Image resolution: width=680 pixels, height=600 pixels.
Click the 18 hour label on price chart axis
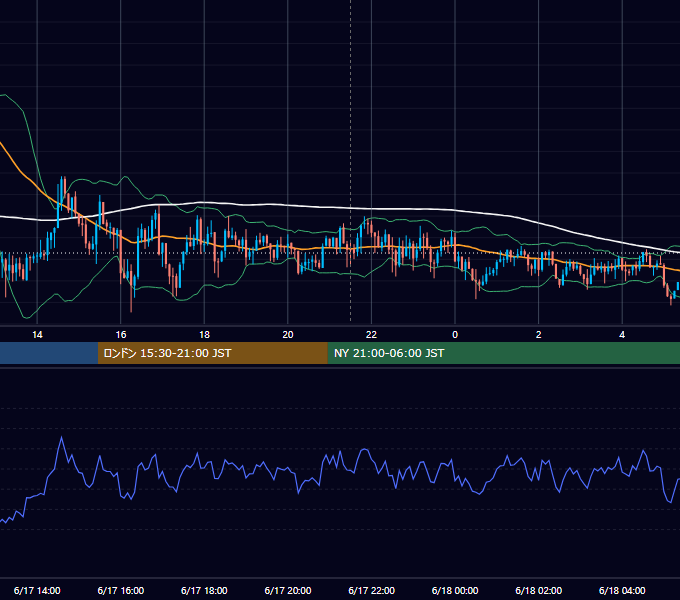coord(204,335)
